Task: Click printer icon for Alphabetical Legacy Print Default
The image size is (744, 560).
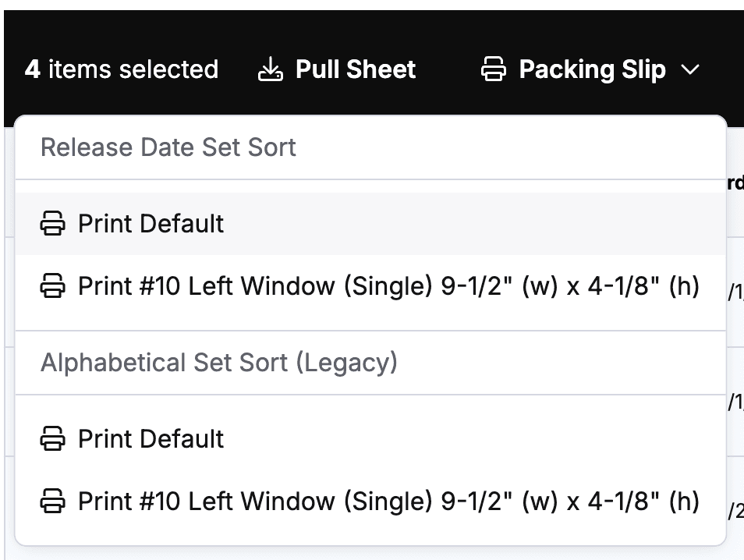Action: tap(53, 439)
